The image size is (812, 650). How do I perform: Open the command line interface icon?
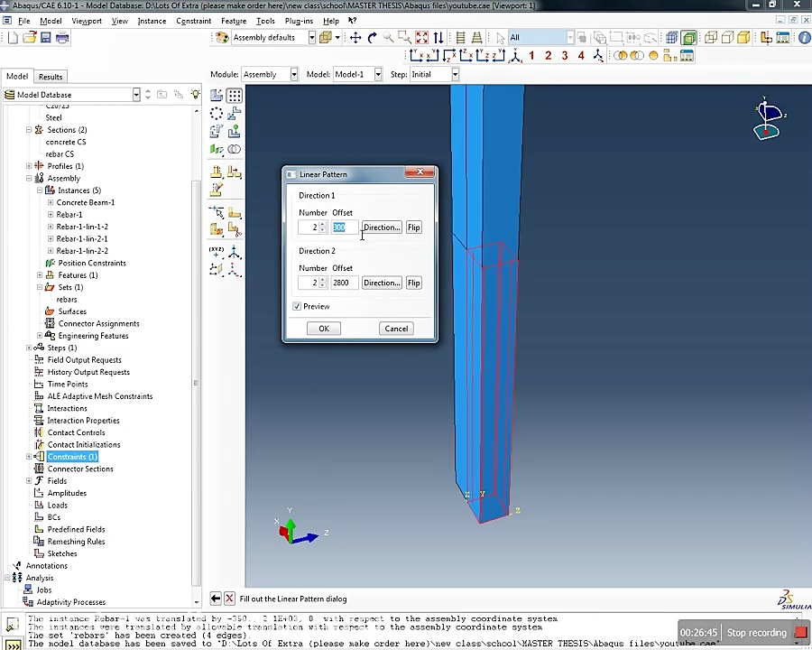13,645
